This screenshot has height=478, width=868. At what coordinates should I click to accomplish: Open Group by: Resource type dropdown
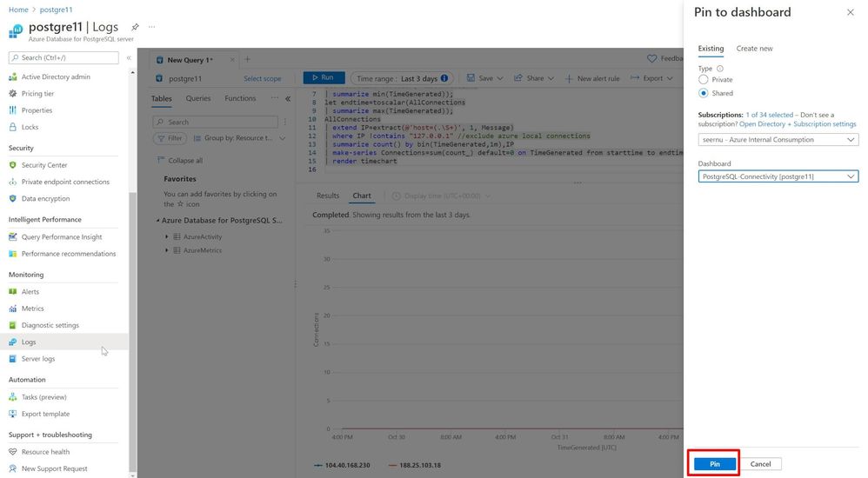click(239, 138)
